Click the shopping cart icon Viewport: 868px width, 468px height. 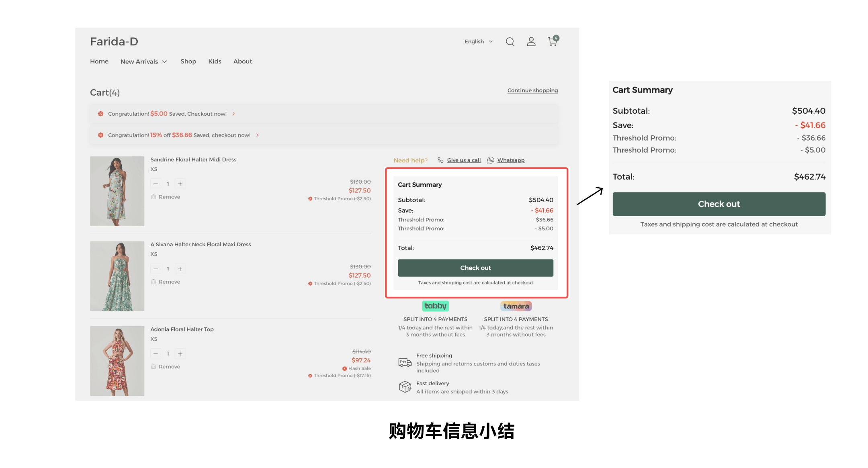click(x=552, y=41)
